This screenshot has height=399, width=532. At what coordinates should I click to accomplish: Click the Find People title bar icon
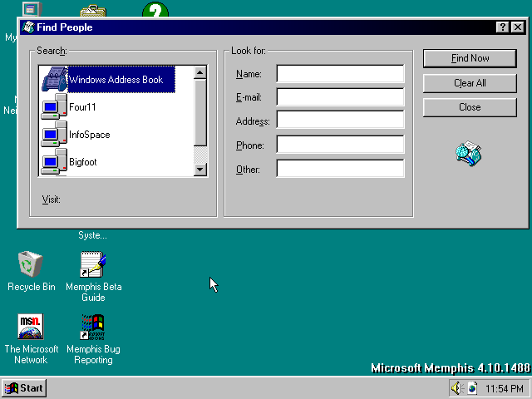[28, 27]
